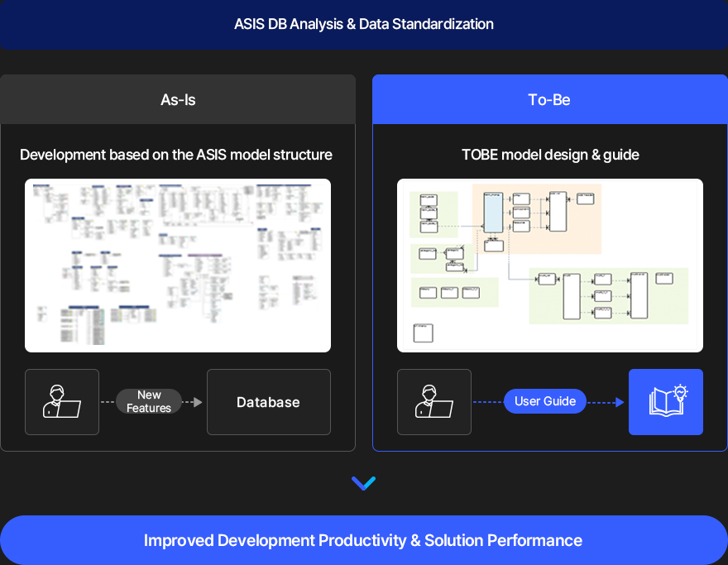Image resolution: width=728 pixels, height=565 pixels.
Task: Click the blue arrow pointing to guide icon
Action: click(606, 402)
